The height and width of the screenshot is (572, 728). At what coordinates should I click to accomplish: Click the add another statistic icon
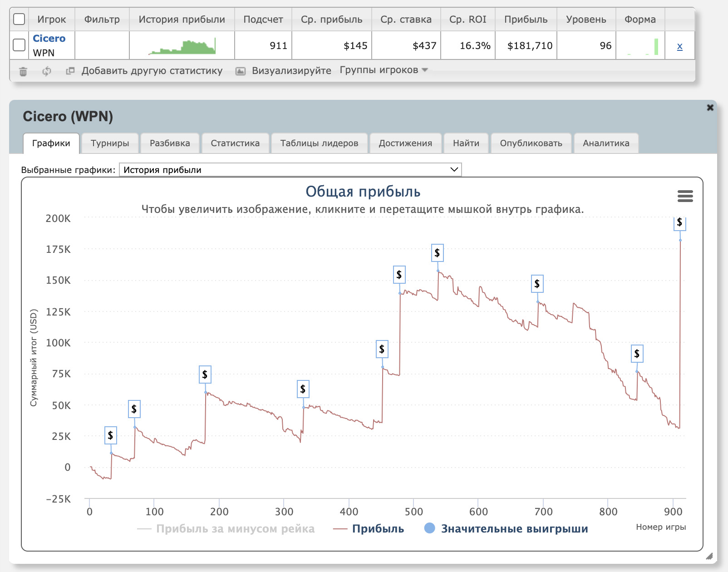[x=70, y=71]
